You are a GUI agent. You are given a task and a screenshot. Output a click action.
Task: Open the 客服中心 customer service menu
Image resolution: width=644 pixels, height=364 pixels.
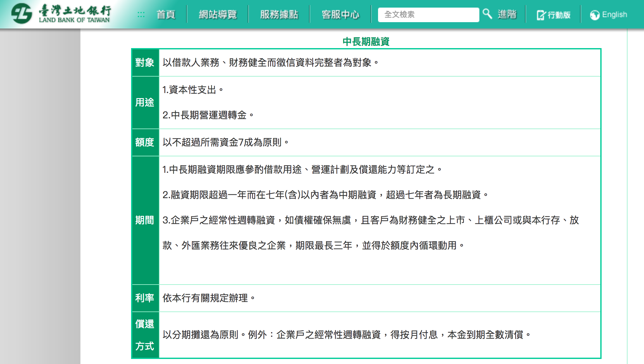coord(340,15)
